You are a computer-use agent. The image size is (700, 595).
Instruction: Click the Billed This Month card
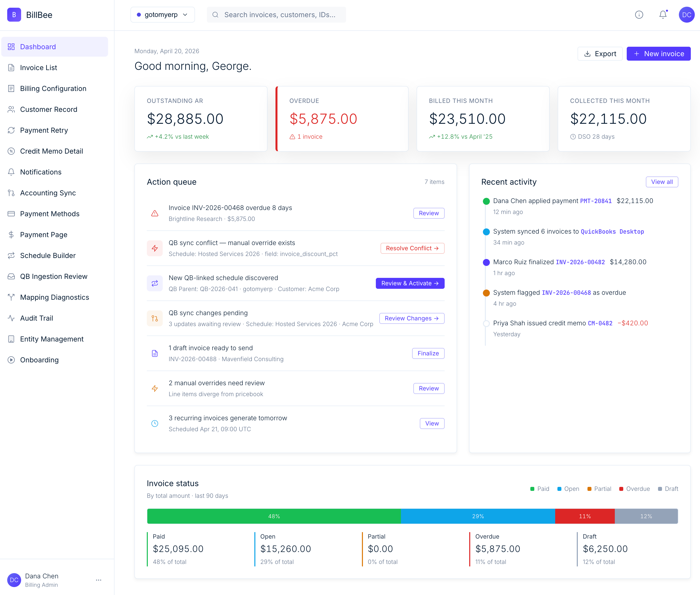pyautogui.click(x=483, y=119)
